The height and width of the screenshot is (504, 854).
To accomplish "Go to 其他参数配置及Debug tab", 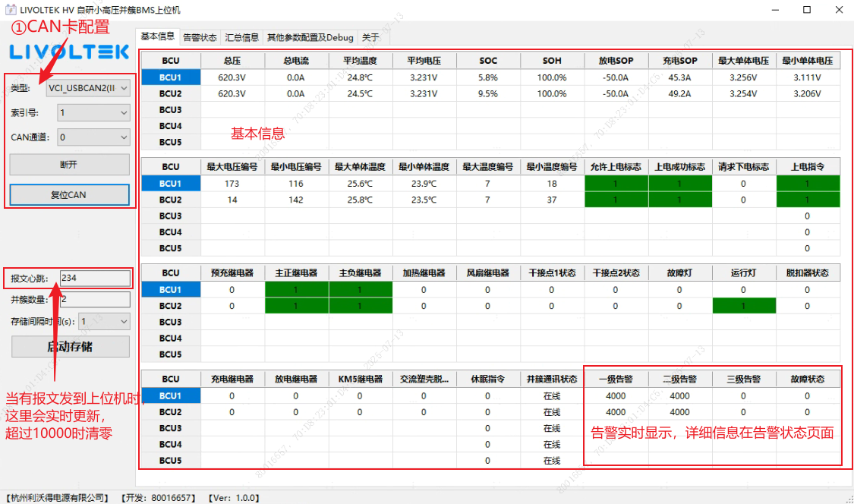I will point(310,37).
